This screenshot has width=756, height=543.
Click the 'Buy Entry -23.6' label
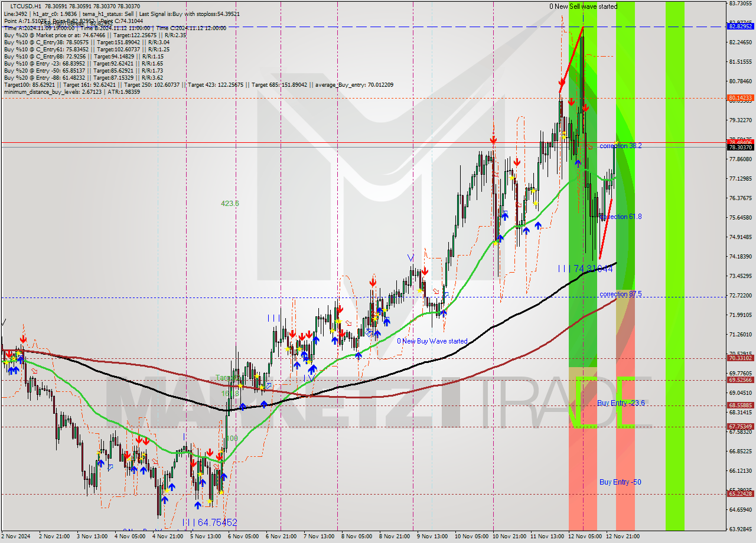[621, 403]
